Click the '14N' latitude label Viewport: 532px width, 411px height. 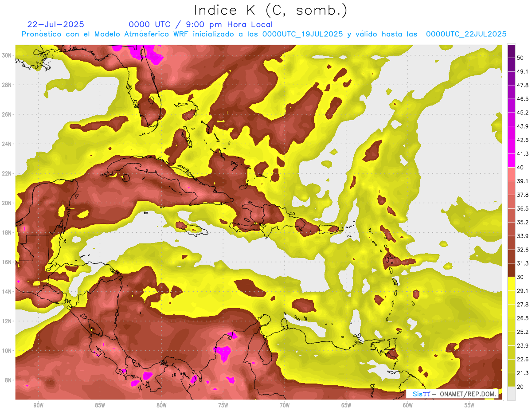[7, 291]
